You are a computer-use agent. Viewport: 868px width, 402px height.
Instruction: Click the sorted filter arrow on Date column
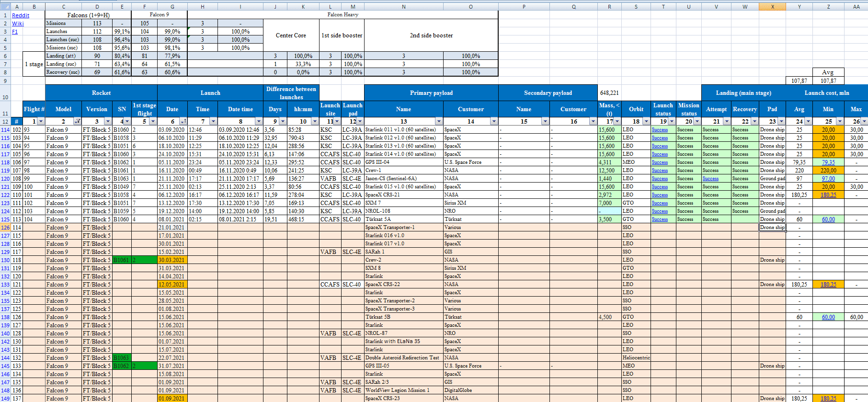coord(183,122)
